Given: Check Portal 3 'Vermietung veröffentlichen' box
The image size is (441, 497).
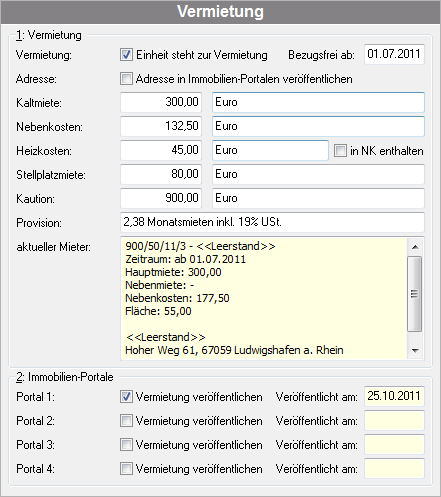Looking at the screenshot, I should click(126, 445).
